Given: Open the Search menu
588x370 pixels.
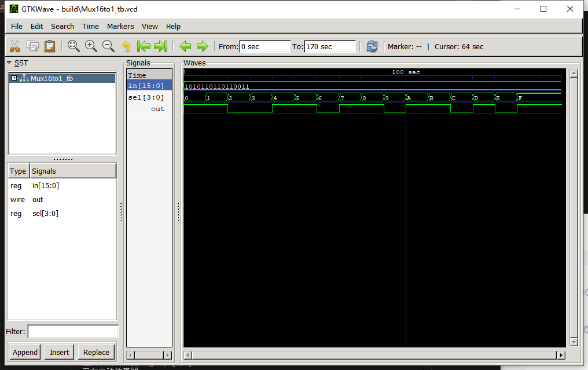Looking at the screenshot, I should 62,26.
